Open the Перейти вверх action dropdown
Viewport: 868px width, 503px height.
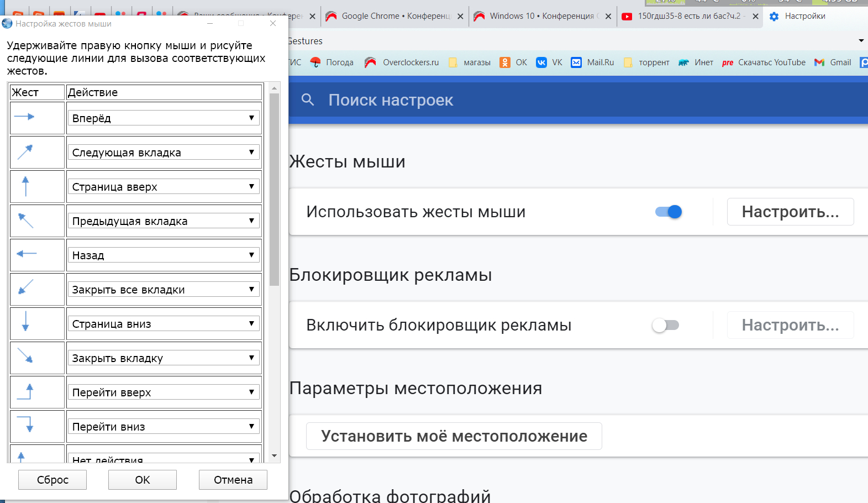point(164,392)
